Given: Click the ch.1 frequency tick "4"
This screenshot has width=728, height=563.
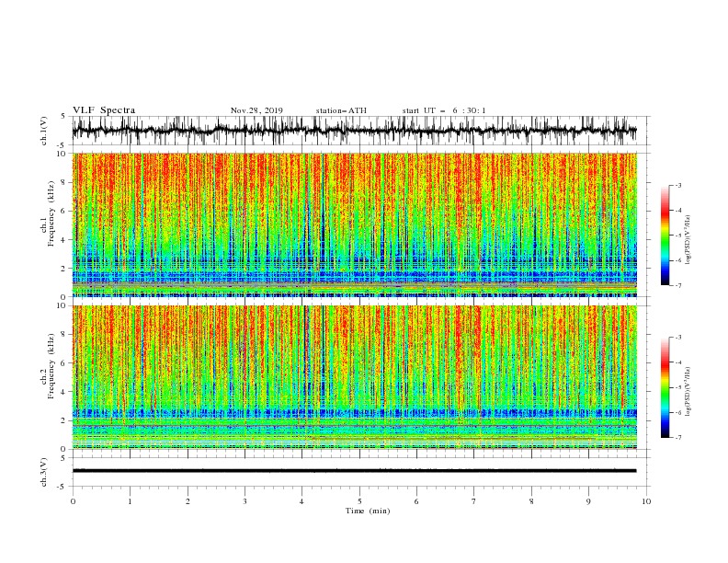Looking at the screenshot, I should click(63, 240).
